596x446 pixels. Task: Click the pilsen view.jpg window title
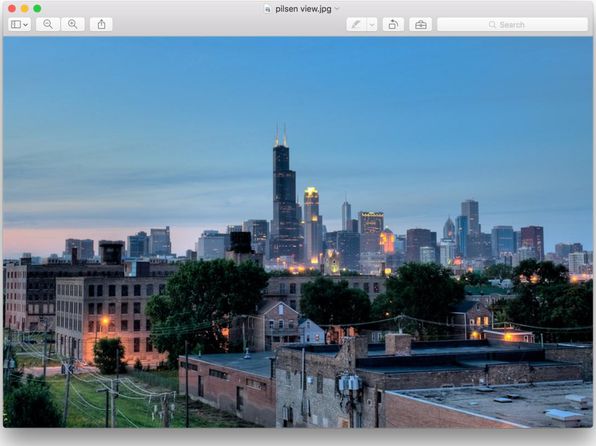point(303,9)
